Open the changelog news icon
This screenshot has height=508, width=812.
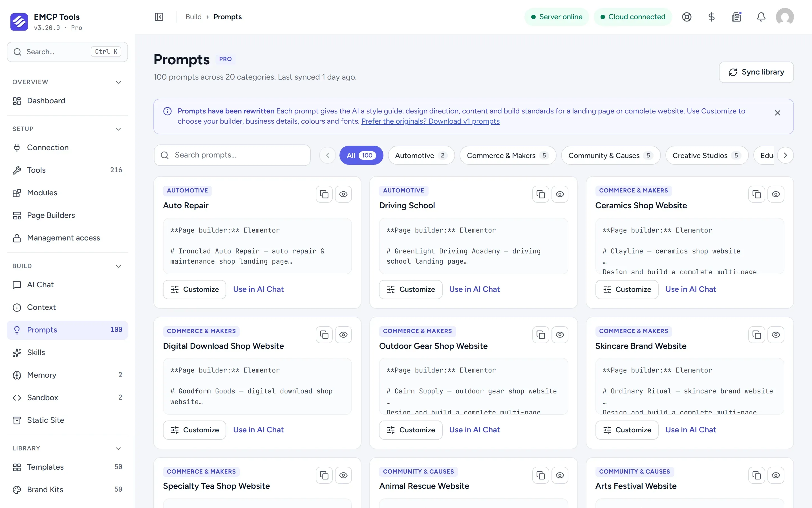tap(736, 17)
